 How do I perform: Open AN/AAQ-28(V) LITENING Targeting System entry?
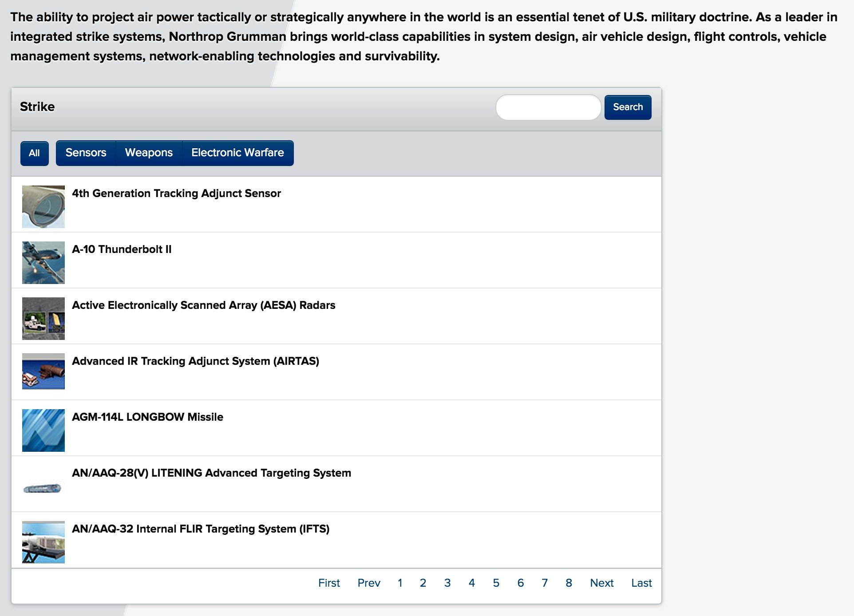coord(211,473)
